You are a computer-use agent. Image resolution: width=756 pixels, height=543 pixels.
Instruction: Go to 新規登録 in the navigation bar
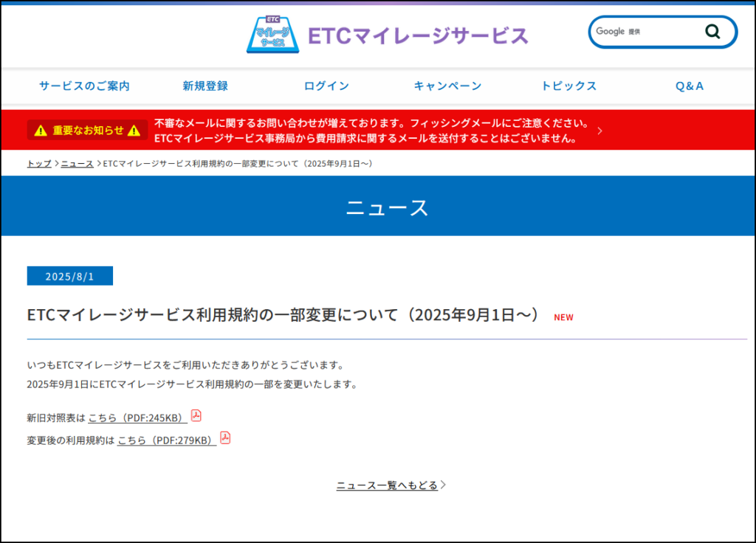pyautogui.click(x=205, y=86)
